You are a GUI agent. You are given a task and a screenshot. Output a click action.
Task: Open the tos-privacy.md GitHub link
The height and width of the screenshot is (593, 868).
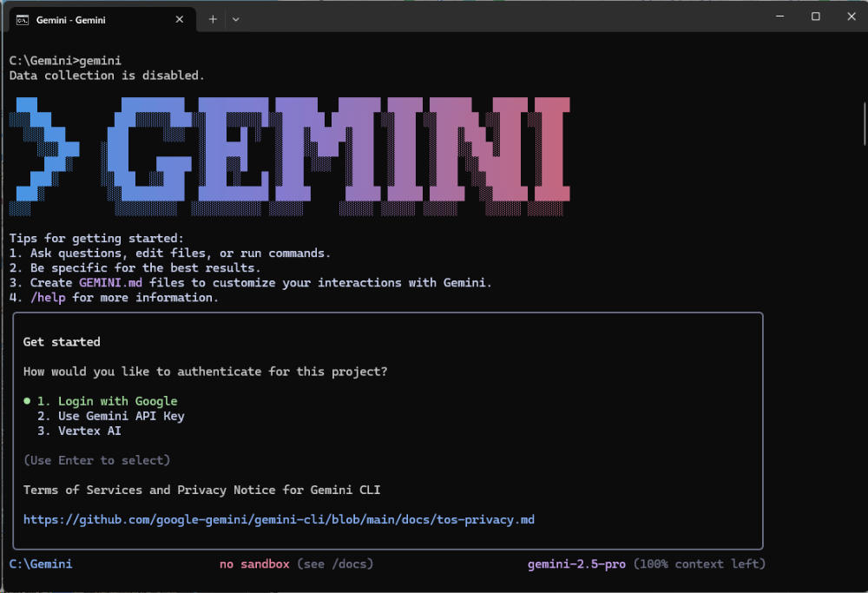[279, 520]
